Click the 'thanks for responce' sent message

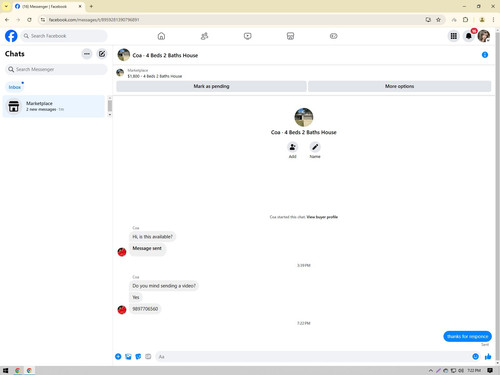[x=467, y=336]
